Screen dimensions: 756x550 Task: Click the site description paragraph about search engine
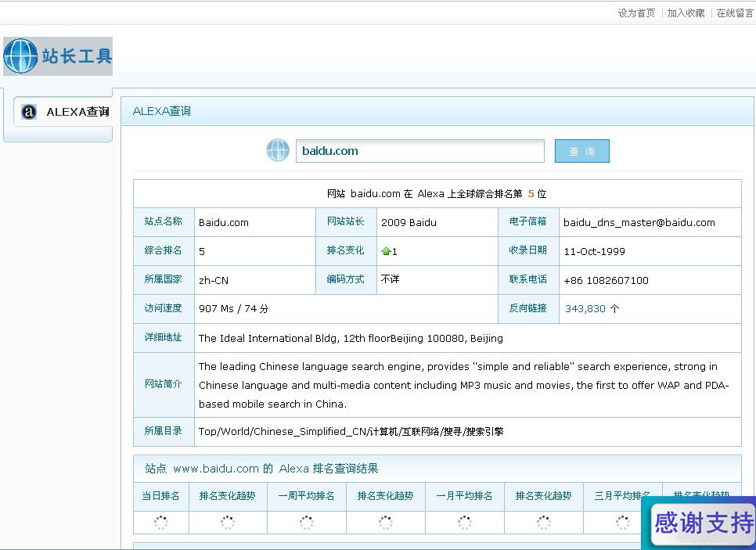tap(464, 385)
